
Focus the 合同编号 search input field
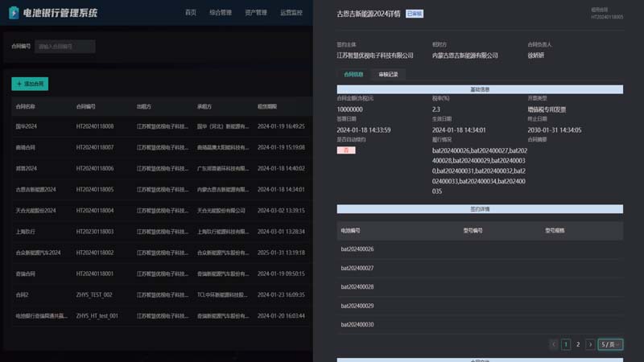[x=64, y=47]
